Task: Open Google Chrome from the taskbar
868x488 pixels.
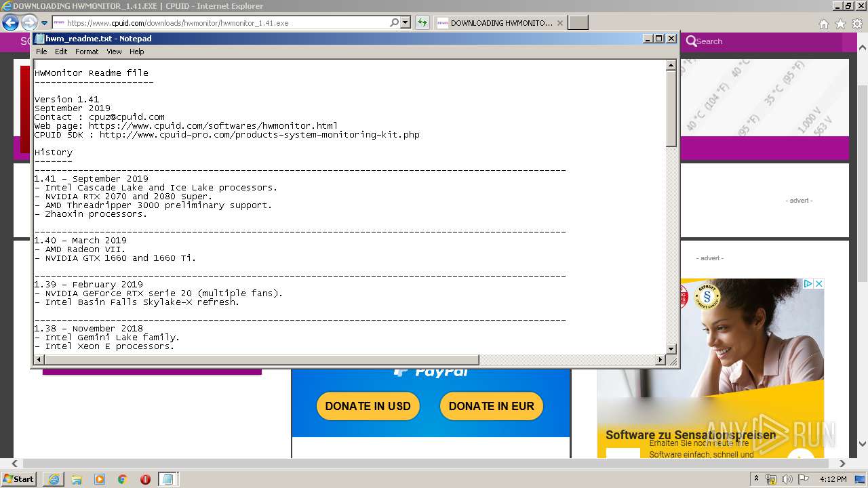Action: [122, 479]
